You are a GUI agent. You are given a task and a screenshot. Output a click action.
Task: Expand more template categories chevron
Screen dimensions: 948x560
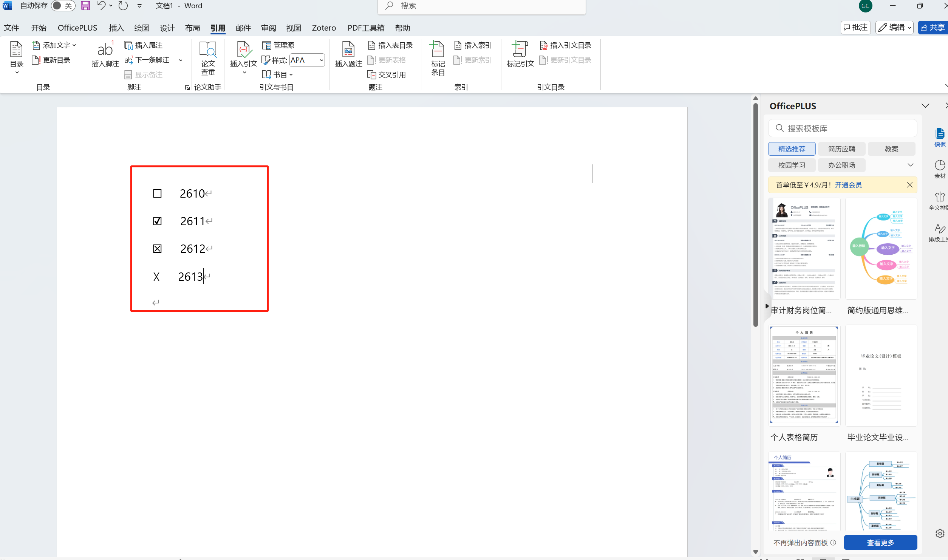click(x=910, y=165)
